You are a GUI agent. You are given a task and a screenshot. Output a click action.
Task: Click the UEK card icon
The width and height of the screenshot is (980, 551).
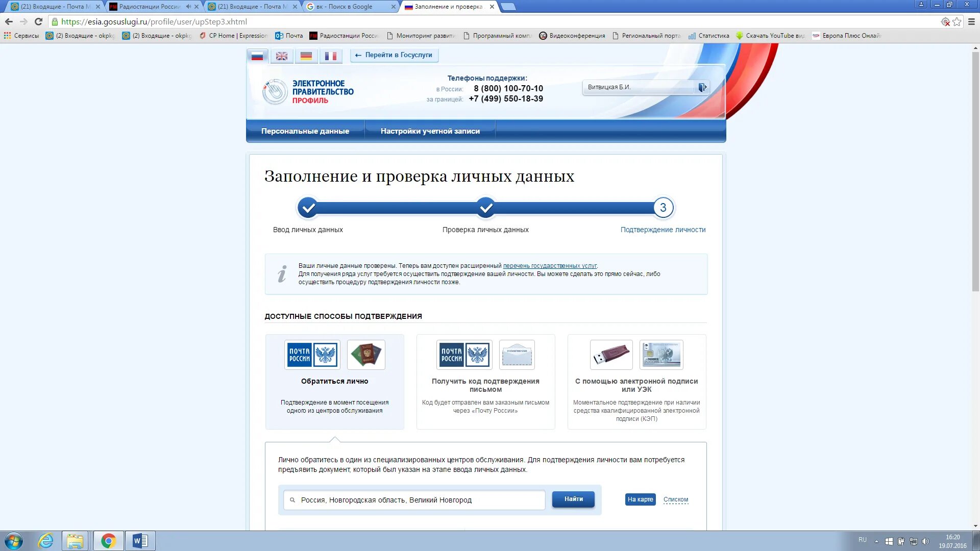tap(661, 355)
